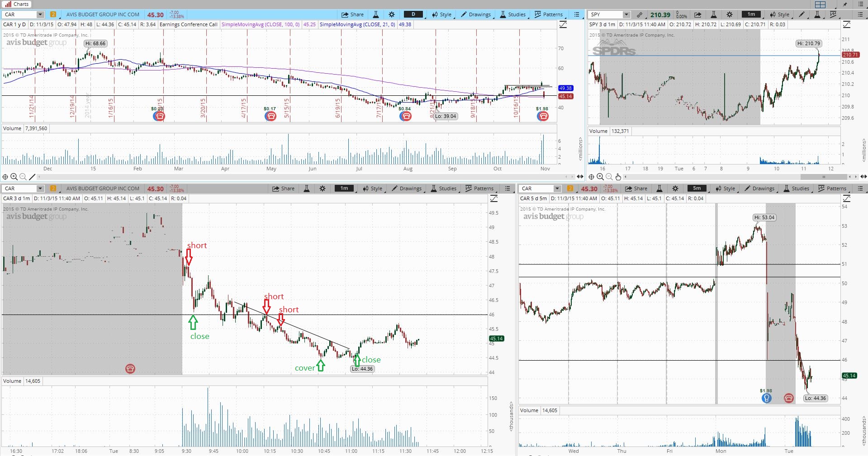Viewport: 868px width, 456px height.
Task: Open Style menu in 1-minute CAR chart
Action: 373,188
